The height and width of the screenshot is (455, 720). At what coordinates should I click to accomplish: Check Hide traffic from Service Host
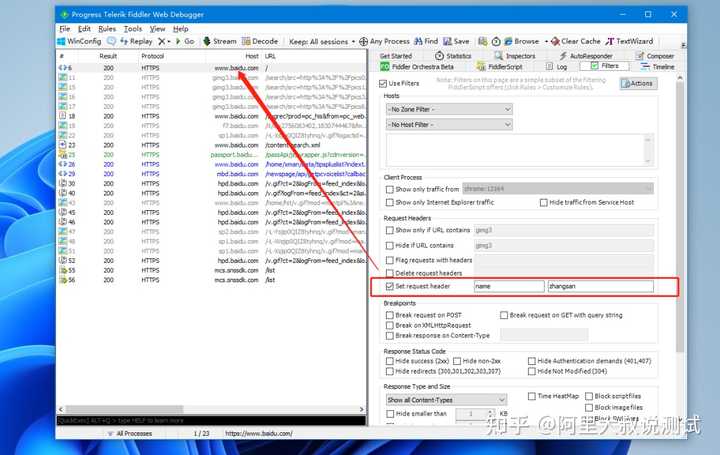[544, 202]
